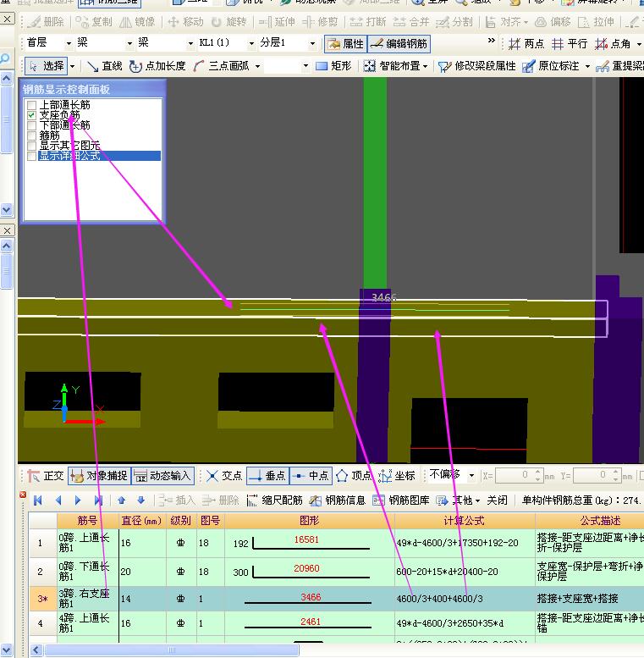Select the 修剪 trim tool
644x658 pixels.
pyautogui.click(x=321, y=21)
